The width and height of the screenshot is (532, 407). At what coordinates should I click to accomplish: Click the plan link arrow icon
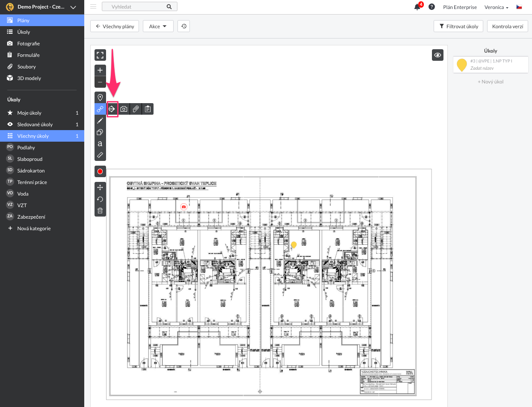[x=112, y=109]
